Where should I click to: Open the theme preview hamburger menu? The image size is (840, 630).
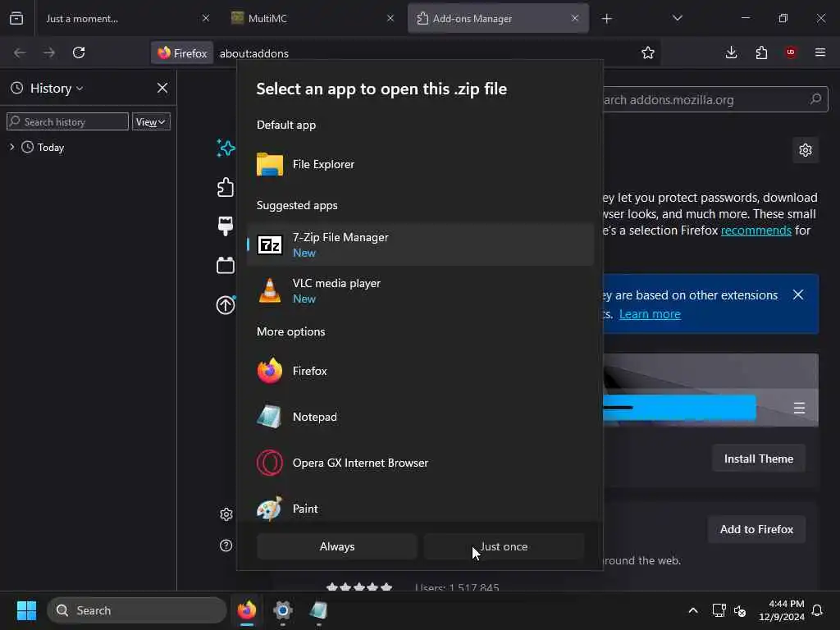pos(799,409)
